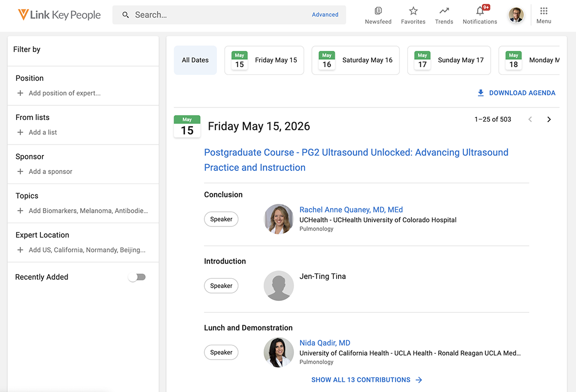Select the Saturday May 16 tab

[x=355, y=60]
